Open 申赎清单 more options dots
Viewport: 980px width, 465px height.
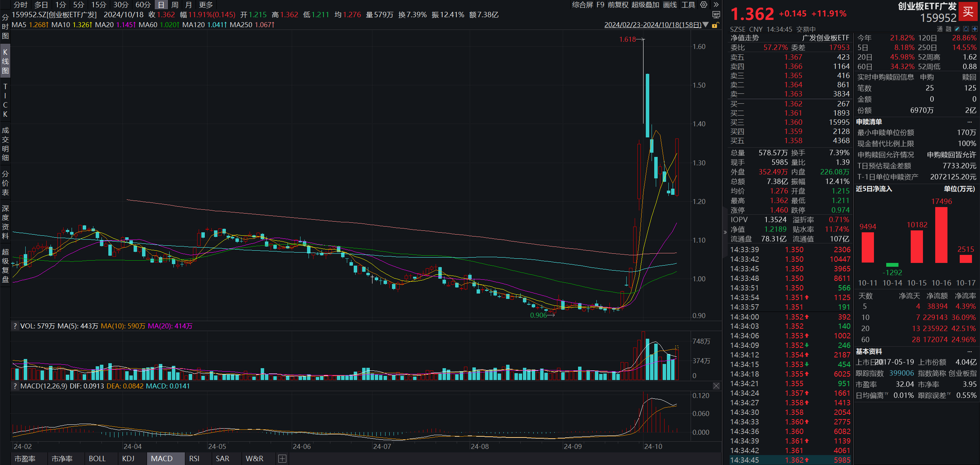click(970, 122)
